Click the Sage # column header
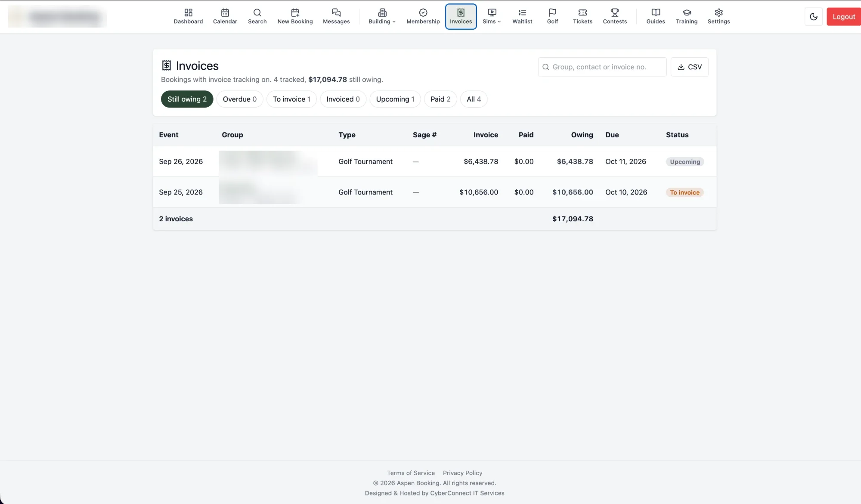 [x=424, y=135]
